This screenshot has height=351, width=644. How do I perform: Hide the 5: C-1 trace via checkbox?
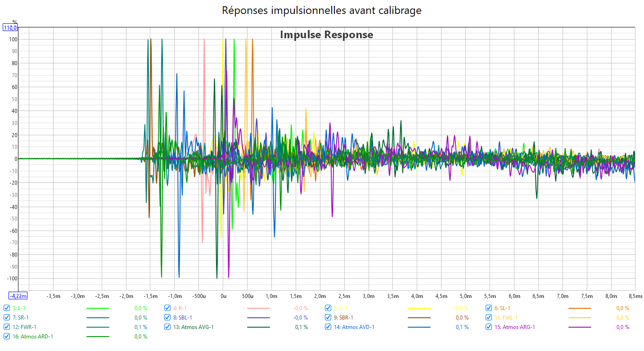pos(329,308)
